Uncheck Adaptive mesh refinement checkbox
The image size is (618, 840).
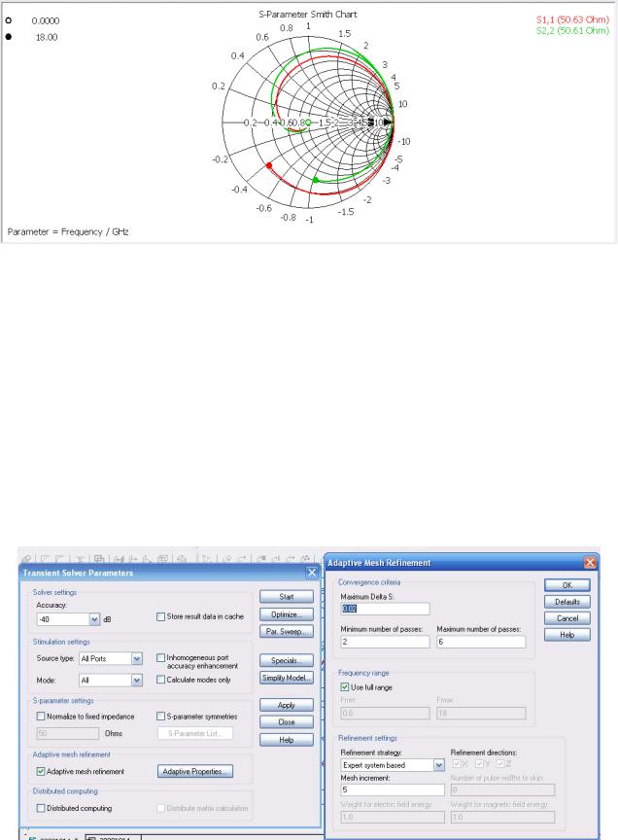pos(41,771)
